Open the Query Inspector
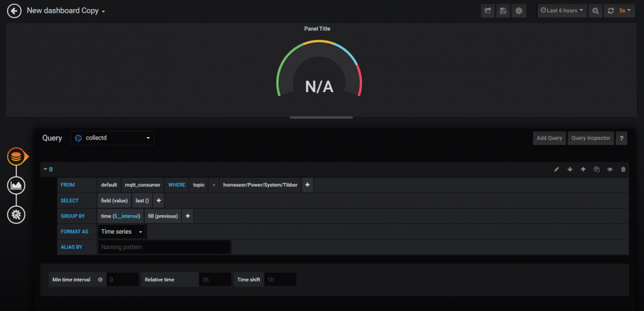 point(591,138)
